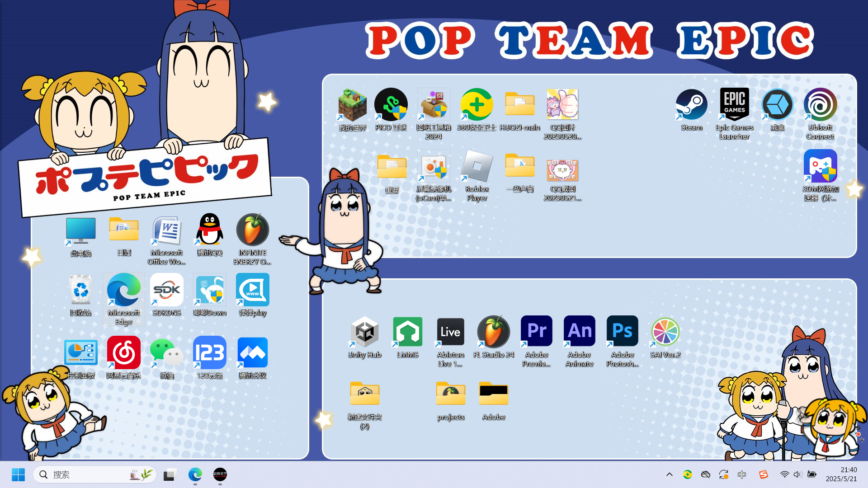
Task: Open 控制面板 Control Panel
Action: tap(81, 358)
